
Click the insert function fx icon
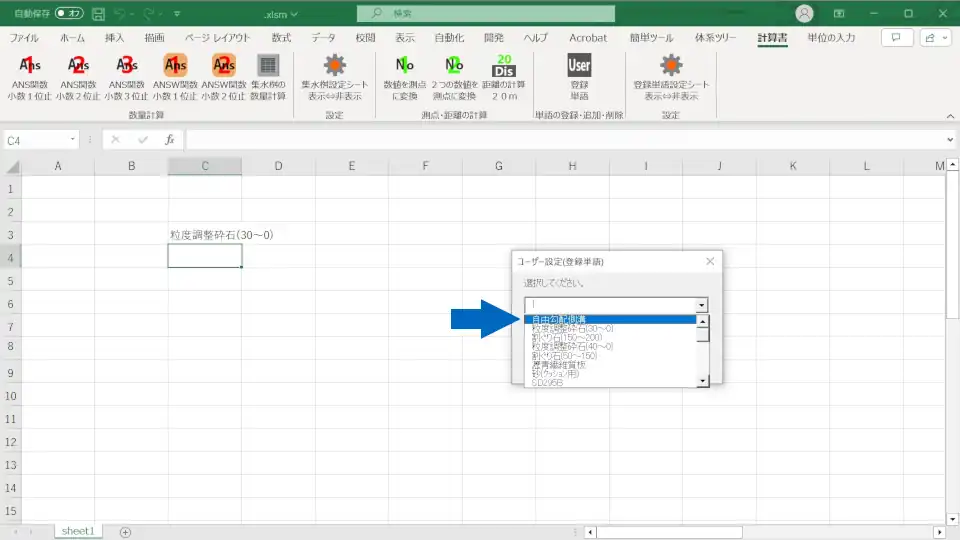tap(170, 140)
